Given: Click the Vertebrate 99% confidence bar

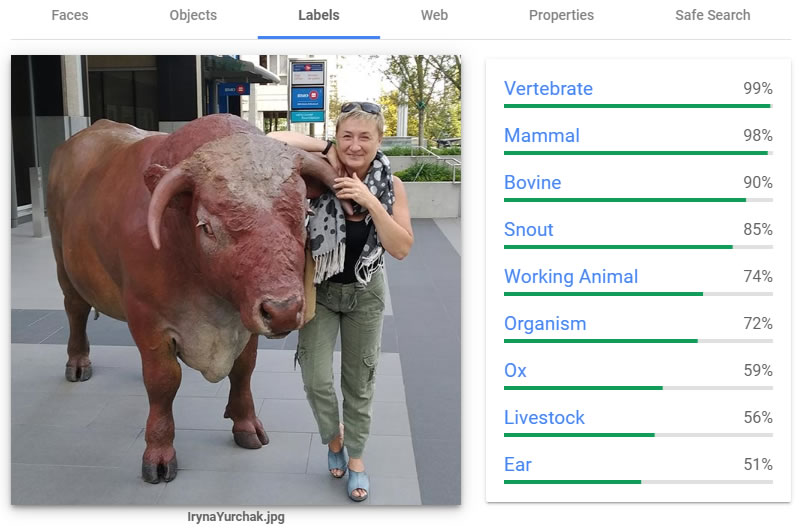Looking at the screenshot, I should pyautogui.click(x=638, y=106).
